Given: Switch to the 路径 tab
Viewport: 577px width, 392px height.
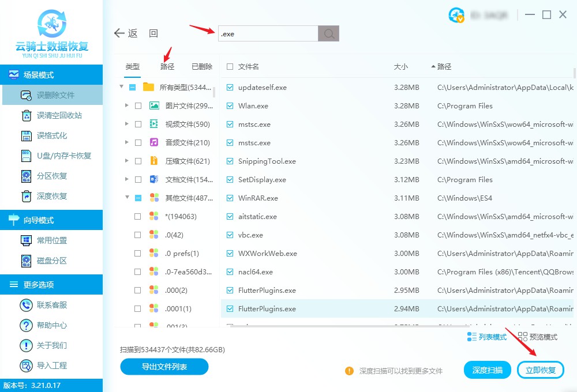Looking at the screenshot, I should coord(167,66).
